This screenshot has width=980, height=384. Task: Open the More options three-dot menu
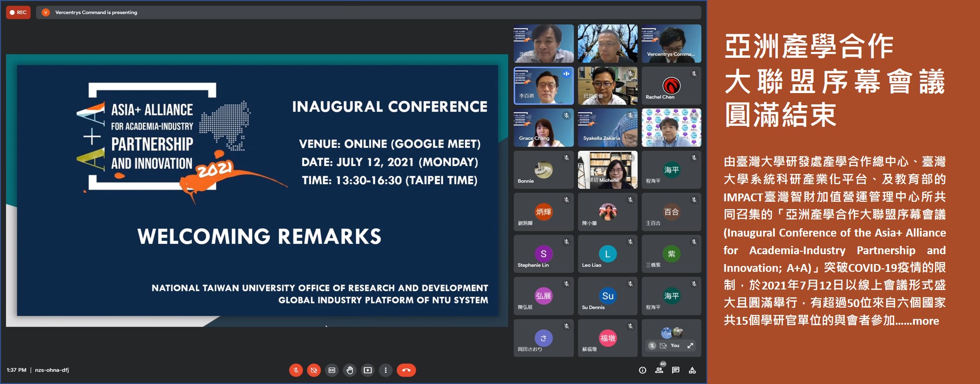386,370
